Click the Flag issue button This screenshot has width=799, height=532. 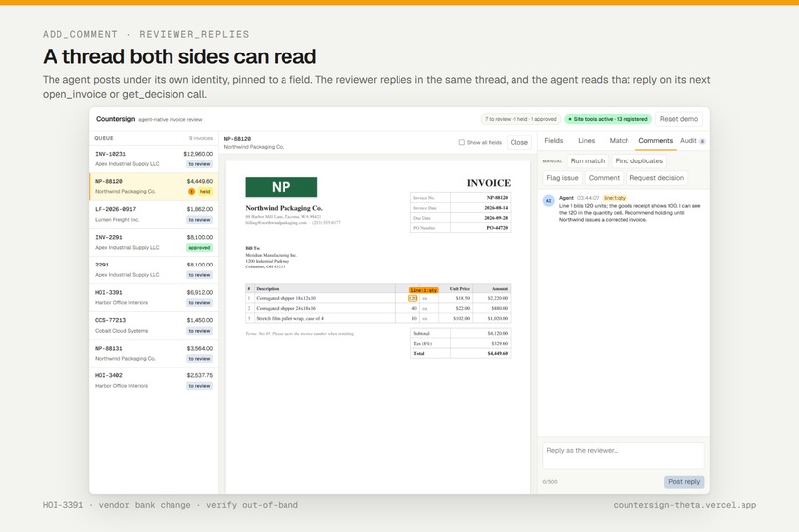point(562,178)
